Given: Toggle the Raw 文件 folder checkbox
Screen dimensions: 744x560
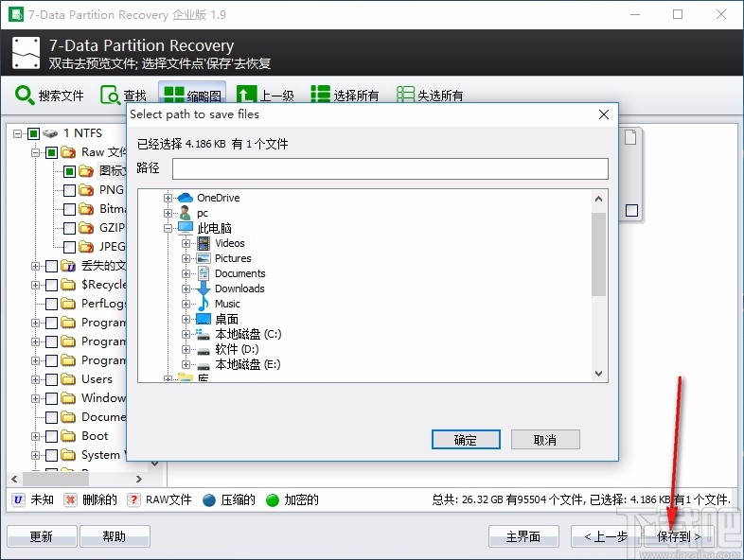Looking at the screenshot, I should point(51,152).
